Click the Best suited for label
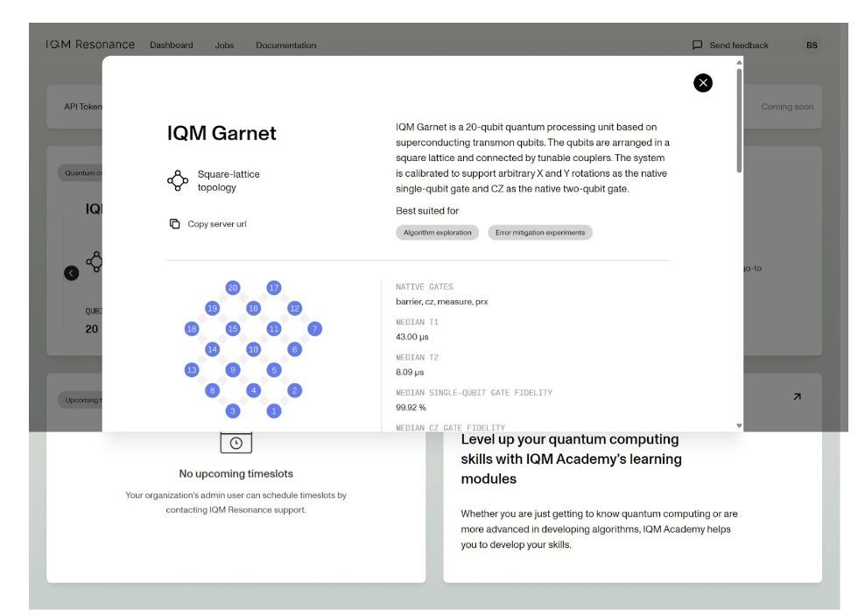This screenshot has height=616, width=865. [x=427, y=211]
